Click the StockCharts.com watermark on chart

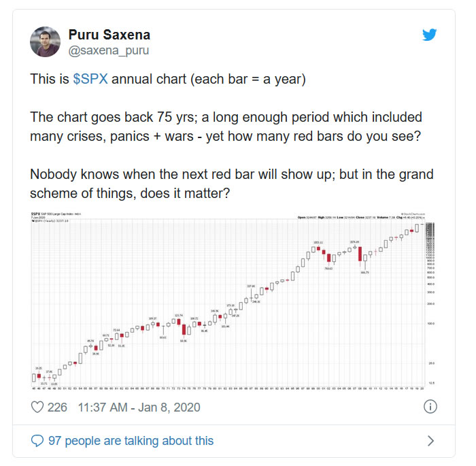click(412, 214)
